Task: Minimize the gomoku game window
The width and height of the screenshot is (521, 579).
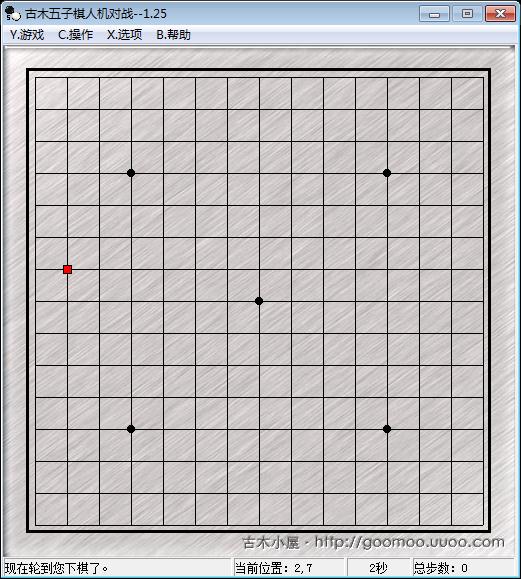Action: pyautogui.click(x=435, y=14)
